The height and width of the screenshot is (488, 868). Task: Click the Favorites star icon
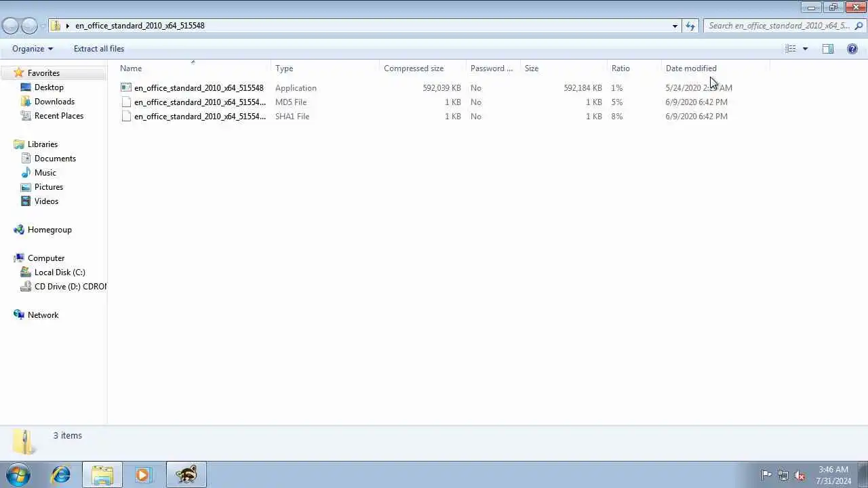19,73
